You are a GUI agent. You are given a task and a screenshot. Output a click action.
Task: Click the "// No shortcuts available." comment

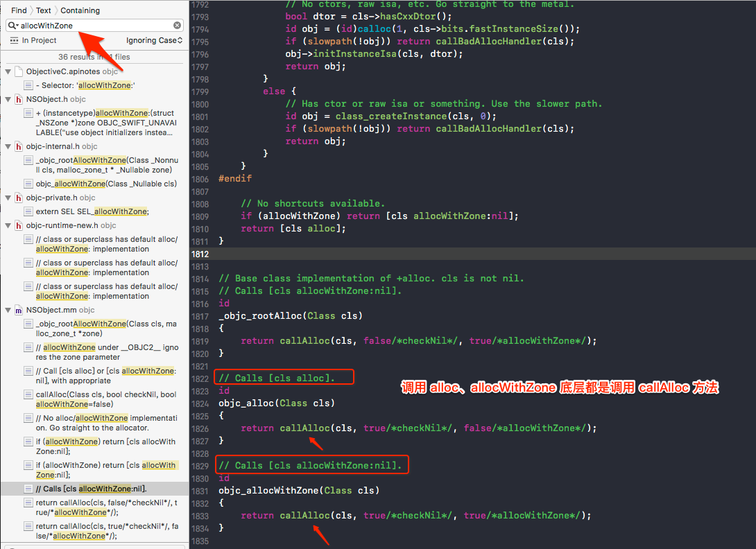(312, 203)
